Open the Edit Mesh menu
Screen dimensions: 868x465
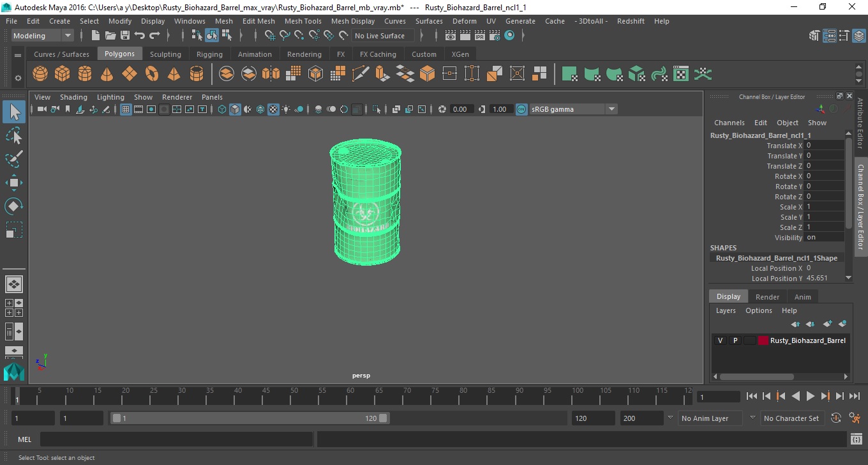[258, 21]
